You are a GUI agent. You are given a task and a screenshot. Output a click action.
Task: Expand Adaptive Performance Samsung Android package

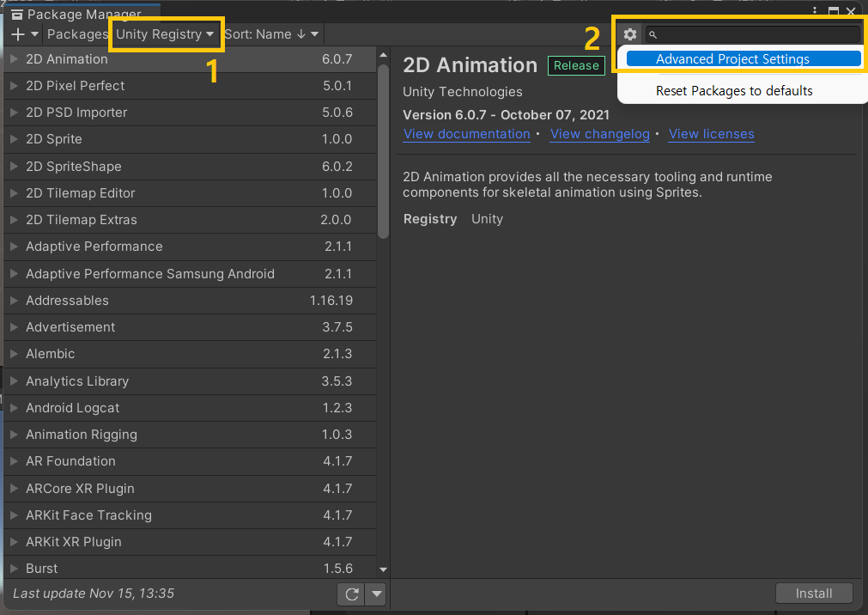(x=14, y=274)
